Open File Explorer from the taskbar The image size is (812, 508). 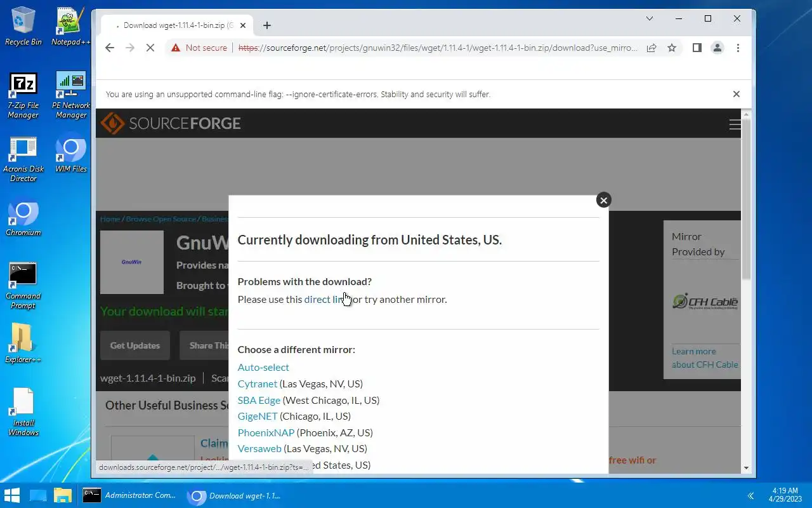(x=63, y=495)
